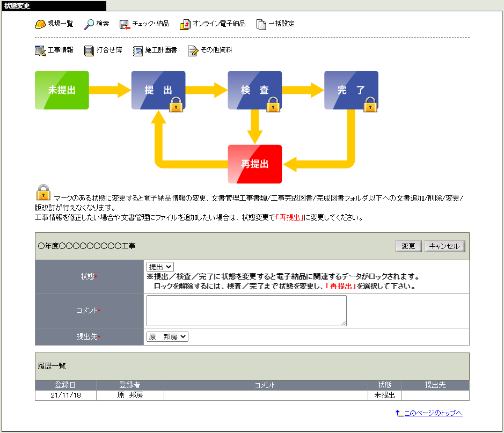The height and width of the screenshot is (433, 504).
Task: Open the 検索 menu label
Action: pyautogui.click(x=103, y=24)
